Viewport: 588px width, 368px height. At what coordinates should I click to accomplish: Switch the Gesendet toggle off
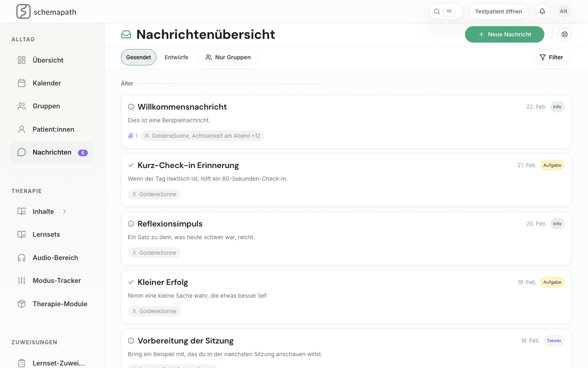[x=138, y=57]
